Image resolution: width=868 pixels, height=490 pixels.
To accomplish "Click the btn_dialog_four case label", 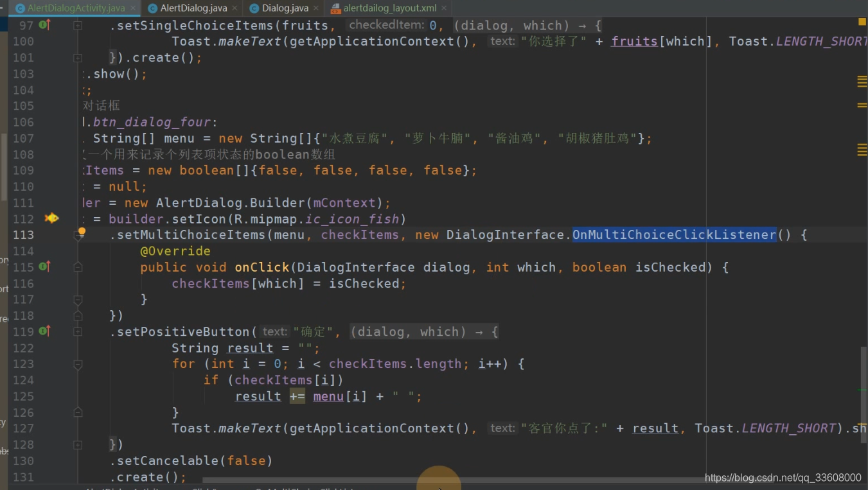I will [x=152, y=122].
